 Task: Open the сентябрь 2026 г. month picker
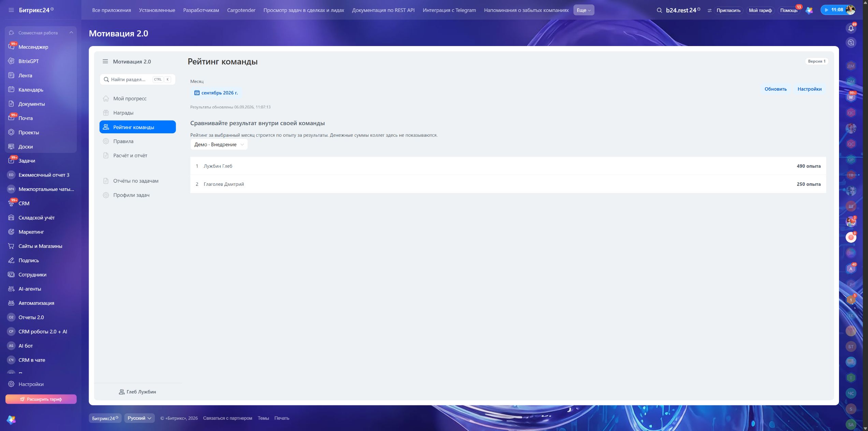coord(216,93)
